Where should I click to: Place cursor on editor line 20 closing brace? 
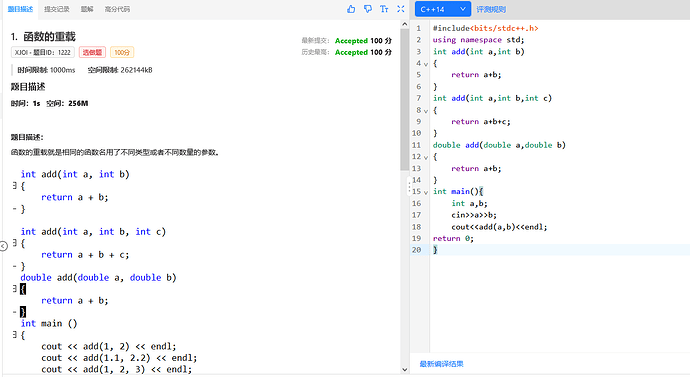(x=435, y=250)
